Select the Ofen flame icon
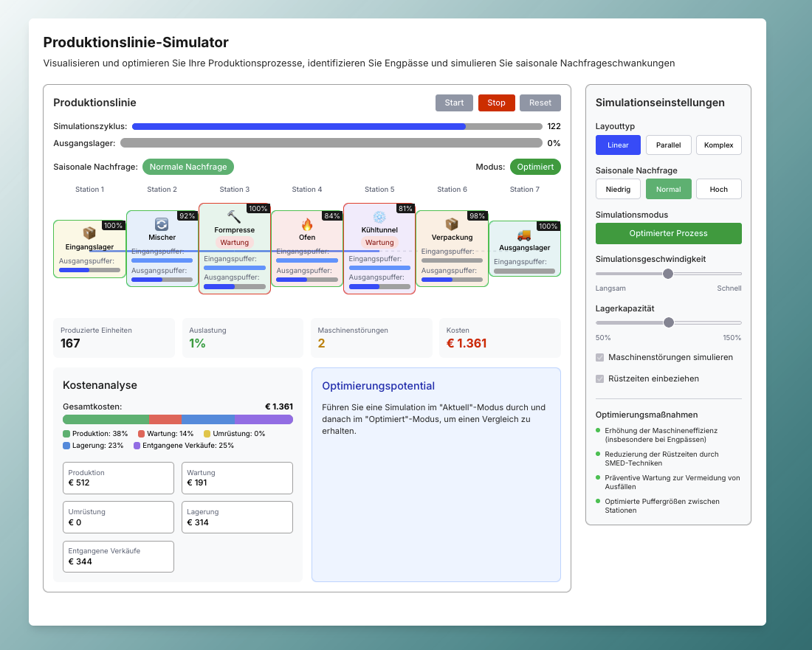812x650 pixels. [x=307, y=224]
